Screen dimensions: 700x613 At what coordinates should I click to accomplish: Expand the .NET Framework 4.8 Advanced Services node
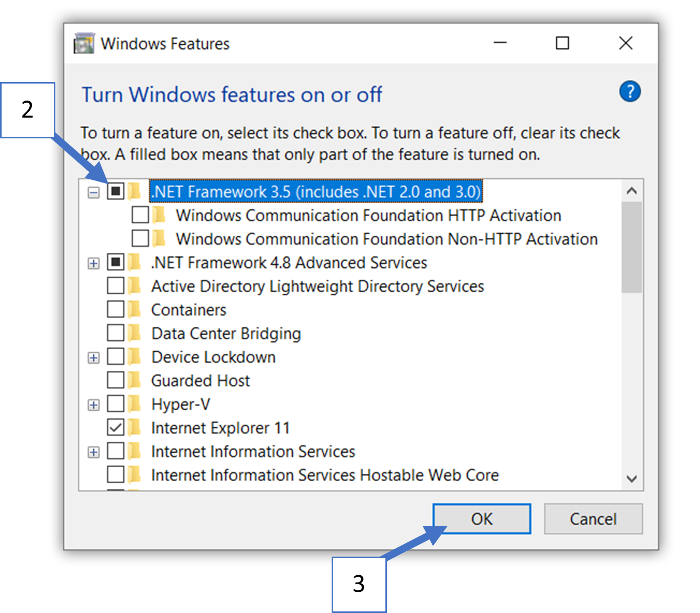point(94,263)
